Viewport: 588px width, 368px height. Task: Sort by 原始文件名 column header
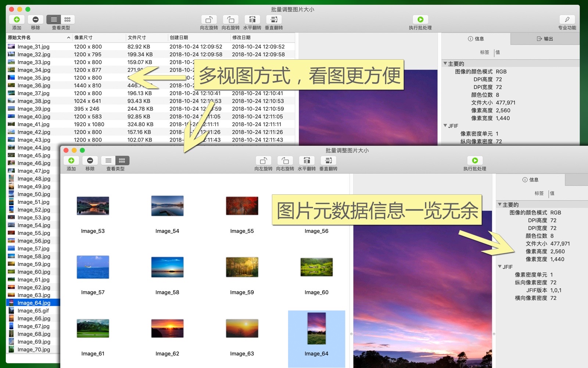pos(37,38)
